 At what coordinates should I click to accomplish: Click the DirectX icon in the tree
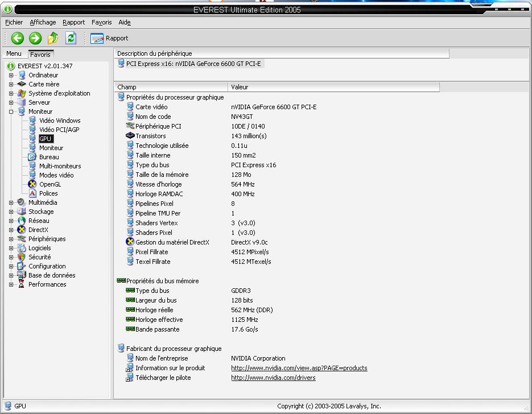22,230
